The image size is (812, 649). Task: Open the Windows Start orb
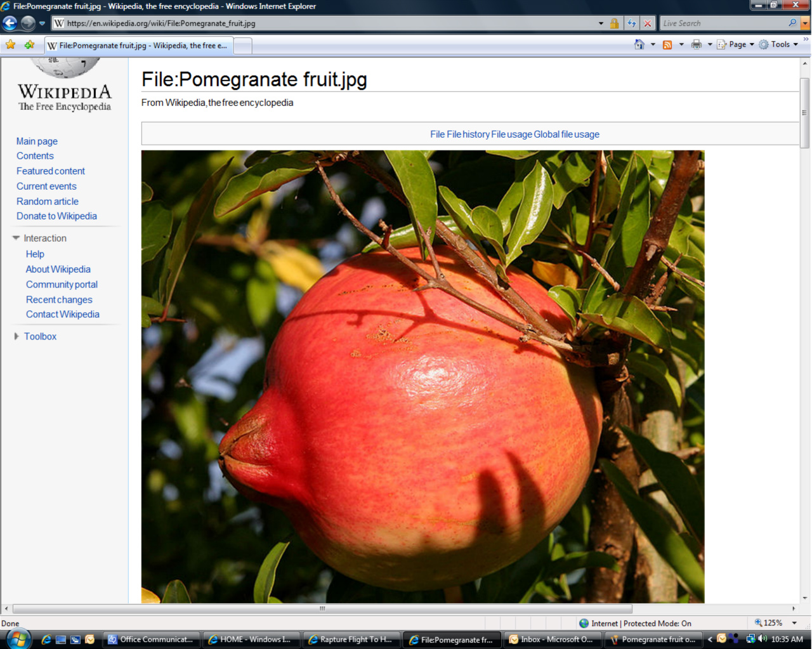pyautogui.click(x=18, y=639)
